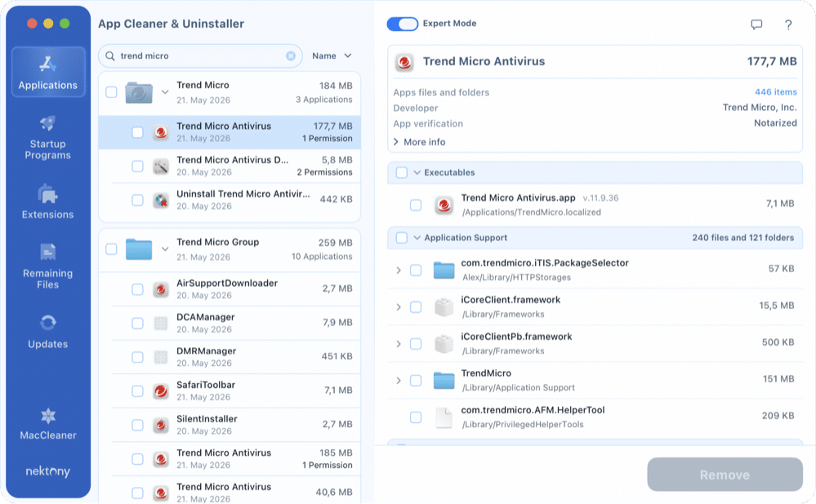
Task: Open Startup Programs in sidebar
Action: coord(48,137)
